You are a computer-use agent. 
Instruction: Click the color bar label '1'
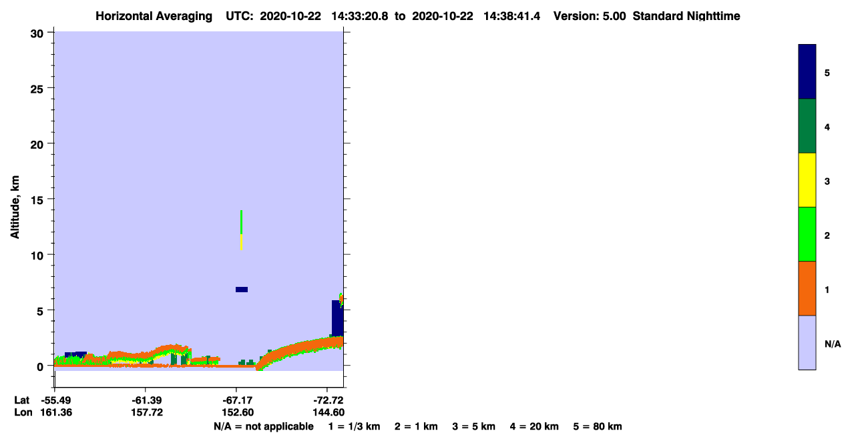[827, 290]
